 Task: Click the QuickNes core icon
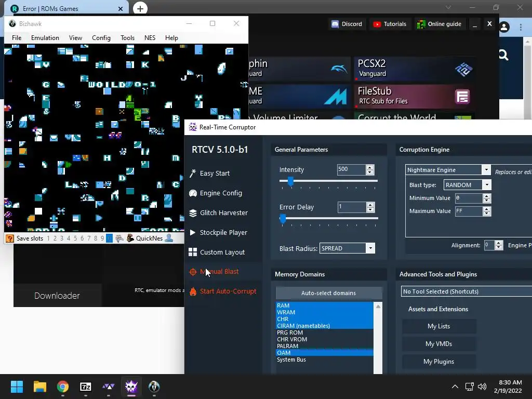[130, 238]
